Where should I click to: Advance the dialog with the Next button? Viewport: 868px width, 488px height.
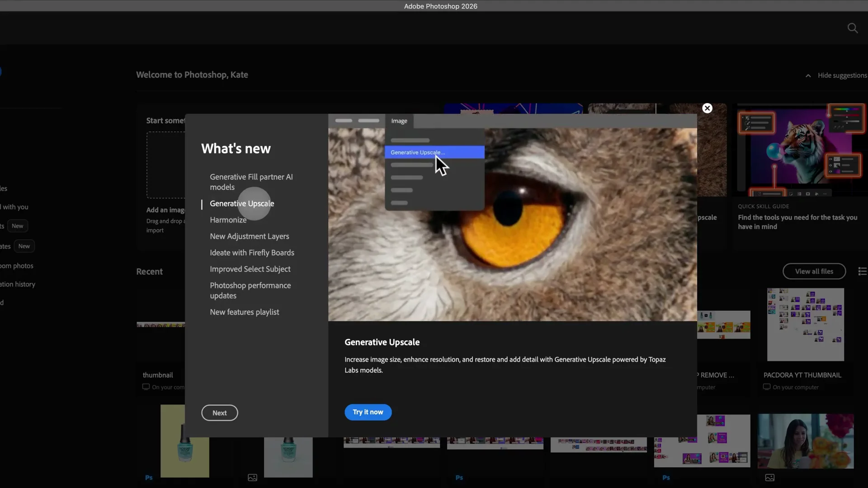(x=219, y=413)
